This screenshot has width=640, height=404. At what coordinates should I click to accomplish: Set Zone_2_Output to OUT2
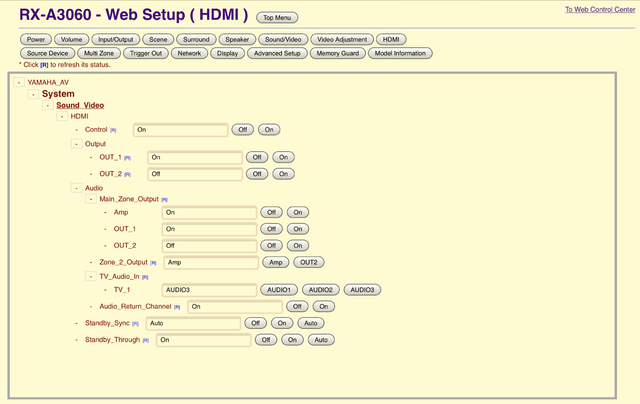coord(309,262)
